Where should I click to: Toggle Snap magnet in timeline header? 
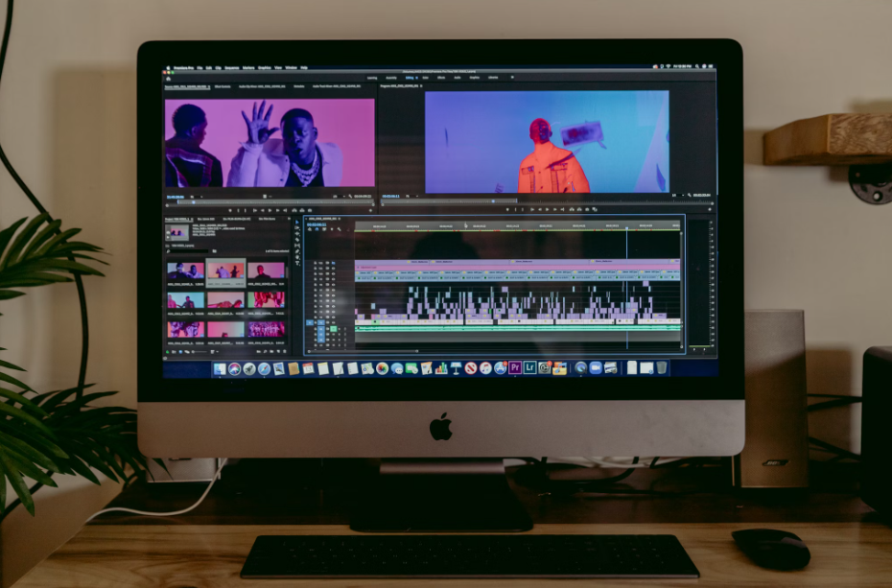(317, 229)
